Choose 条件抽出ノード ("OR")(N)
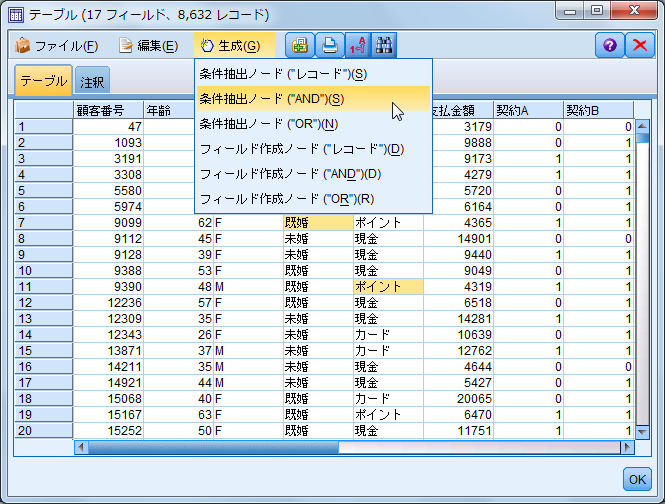This screenshot has height=504, width=665. 313,124
